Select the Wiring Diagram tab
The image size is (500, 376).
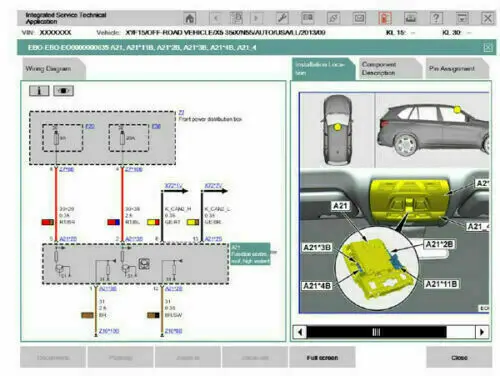pyautogui.click(x=53, y=69)
